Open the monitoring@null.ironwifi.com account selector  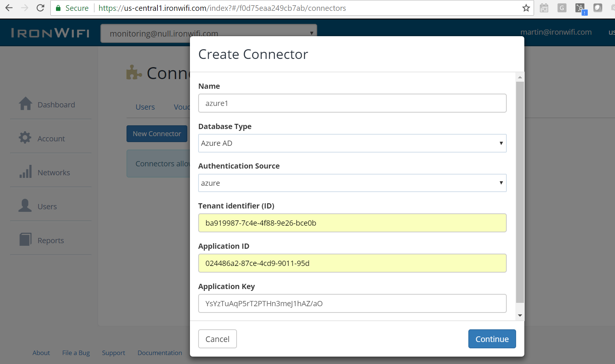click(209, 34)
